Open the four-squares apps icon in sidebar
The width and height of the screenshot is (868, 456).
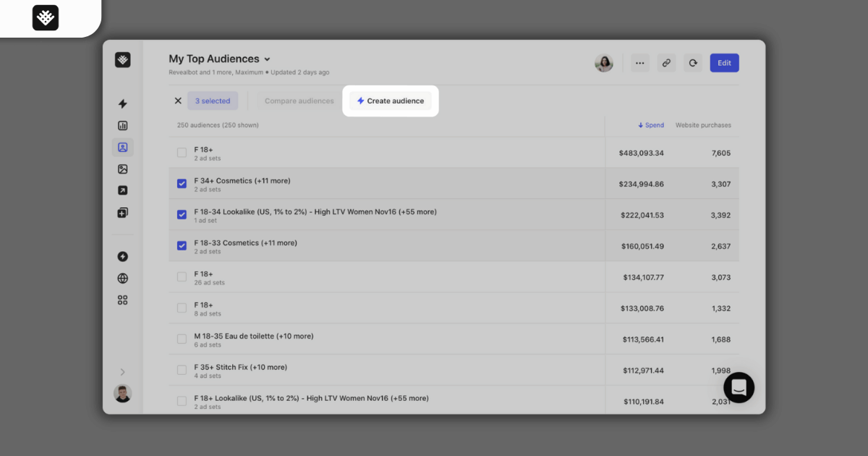tap(123, 300)
